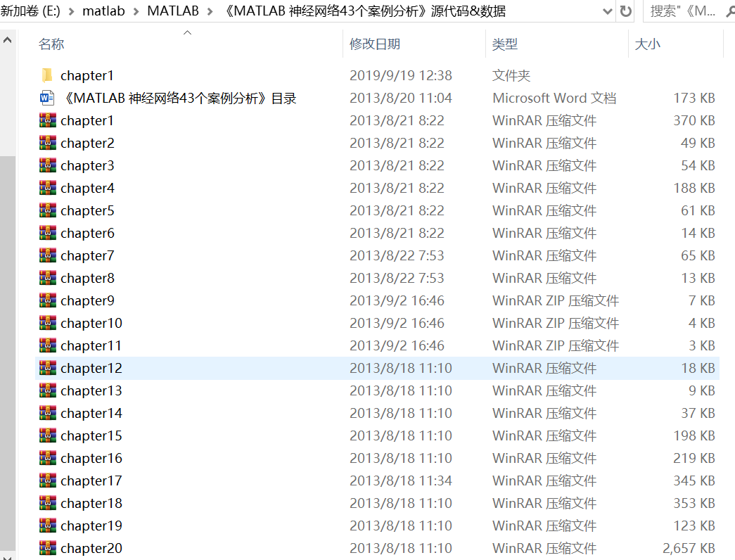The image size is (735, 560).
Task: Click WinRAR ZIP 压缩文件 type of chapter9
Action: [x=556, y=300]
